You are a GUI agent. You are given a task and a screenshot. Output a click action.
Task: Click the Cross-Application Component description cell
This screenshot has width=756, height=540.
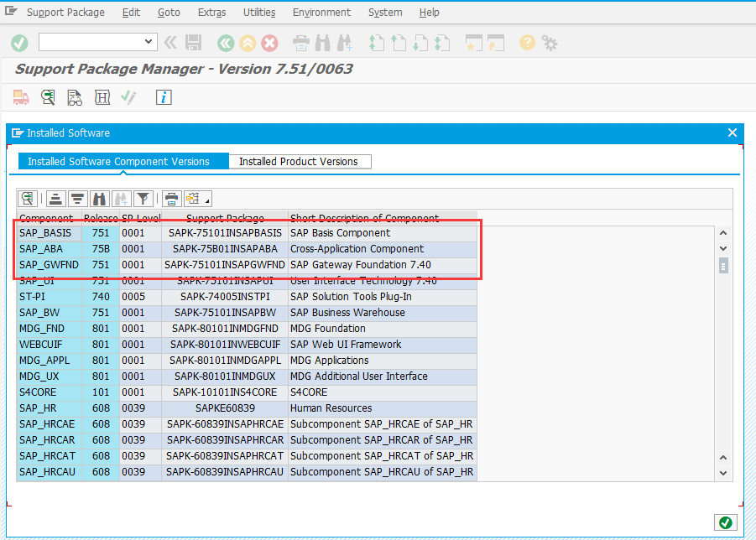[x=383, y=249]
